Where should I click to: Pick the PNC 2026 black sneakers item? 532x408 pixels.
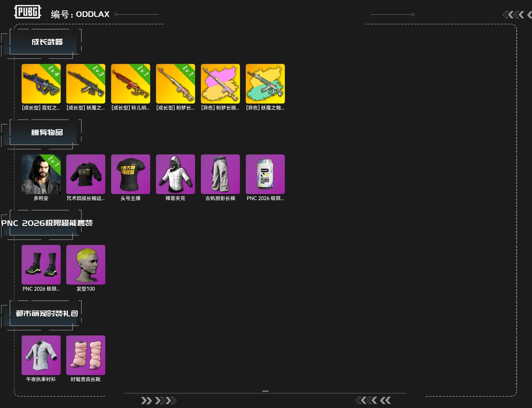coord(41,265)
